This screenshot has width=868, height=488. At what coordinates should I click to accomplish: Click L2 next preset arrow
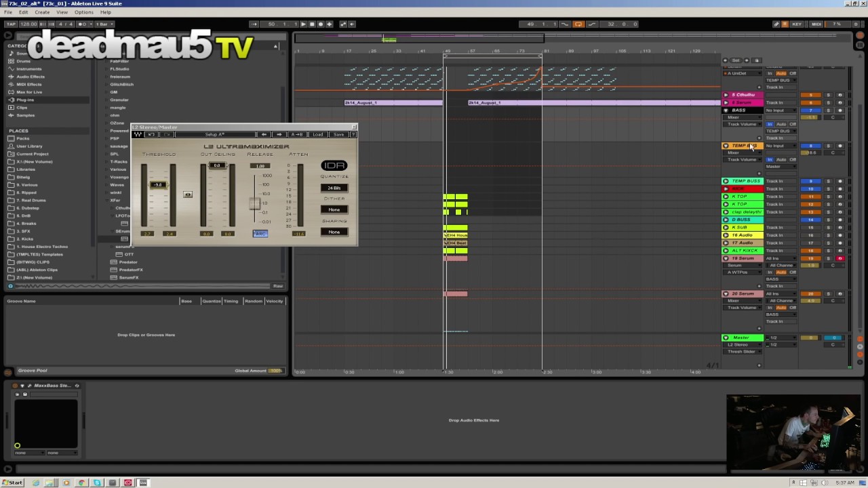click(x=279, y=134)
